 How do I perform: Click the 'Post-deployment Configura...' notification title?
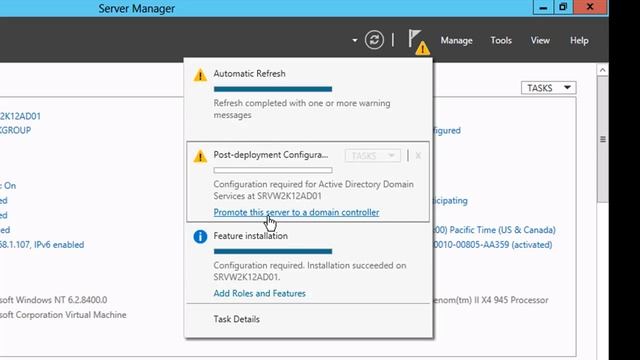[x=271, y=155]
